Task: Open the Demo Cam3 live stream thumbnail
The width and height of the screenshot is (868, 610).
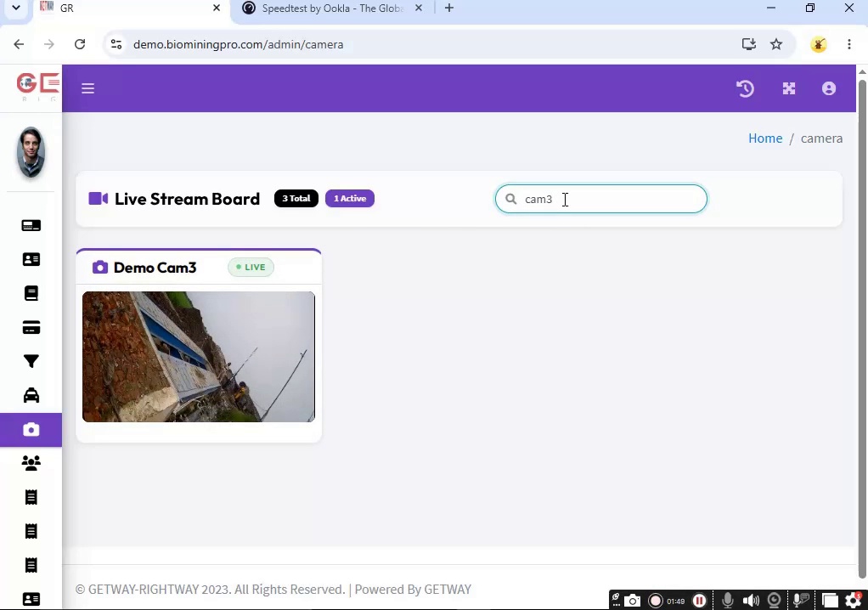Action: click(199, 357)
